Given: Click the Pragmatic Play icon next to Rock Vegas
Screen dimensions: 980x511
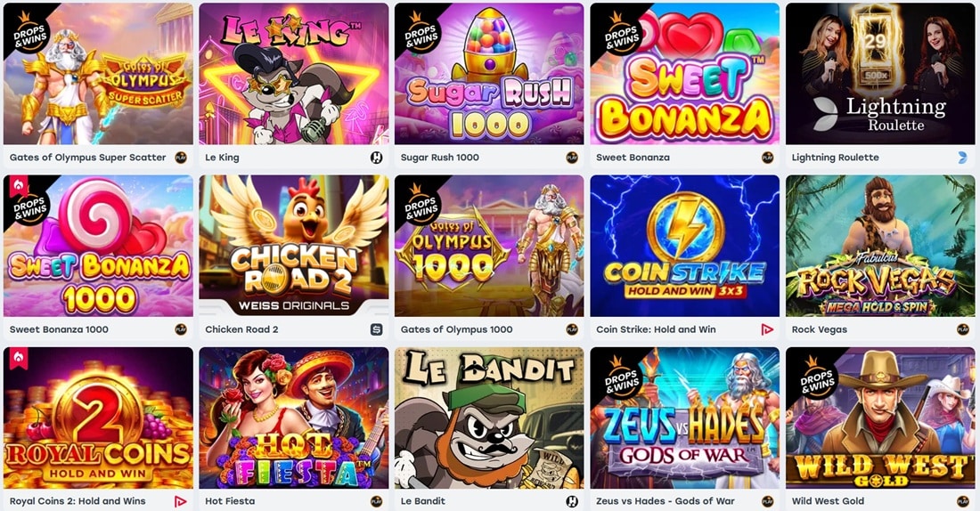Looking at the screenshot, I should [x=962, y=329].
